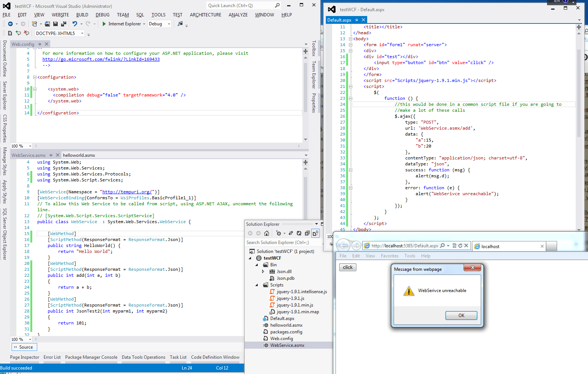
Task: Open the DEBUG menu
Action: tap(102, 15)
